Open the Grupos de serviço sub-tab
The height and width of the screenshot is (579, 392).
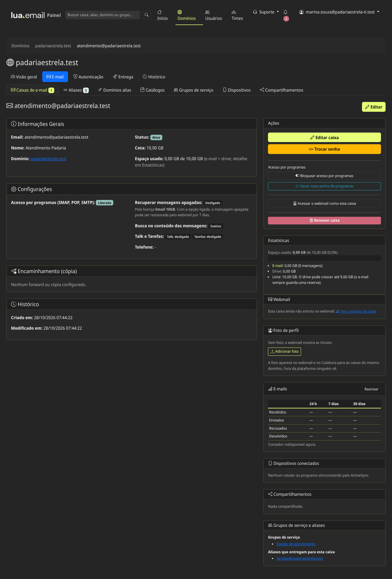193,90
